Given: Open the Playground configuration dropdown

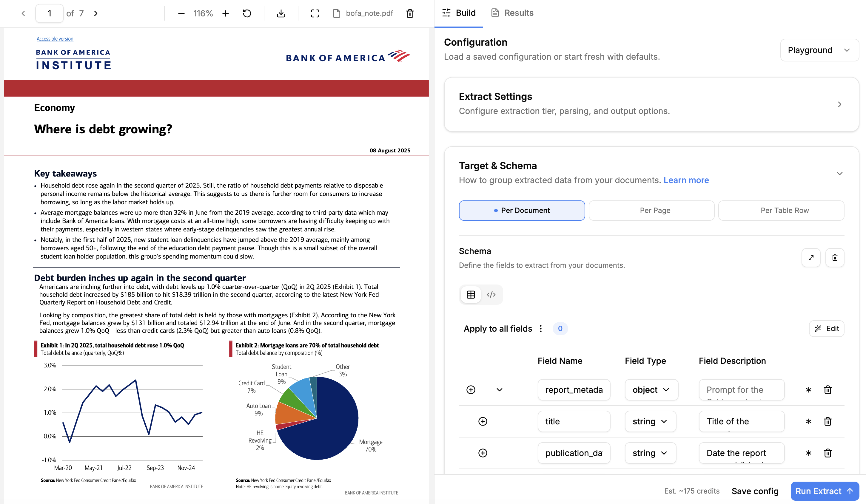Looking at the screenshot, I should click(819, 50).
